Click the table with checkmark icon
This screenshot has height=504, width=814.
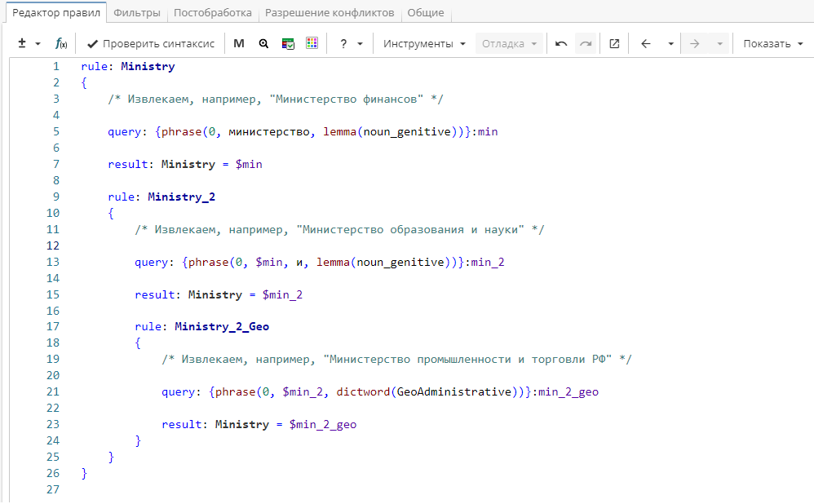(x=288, y=43)
